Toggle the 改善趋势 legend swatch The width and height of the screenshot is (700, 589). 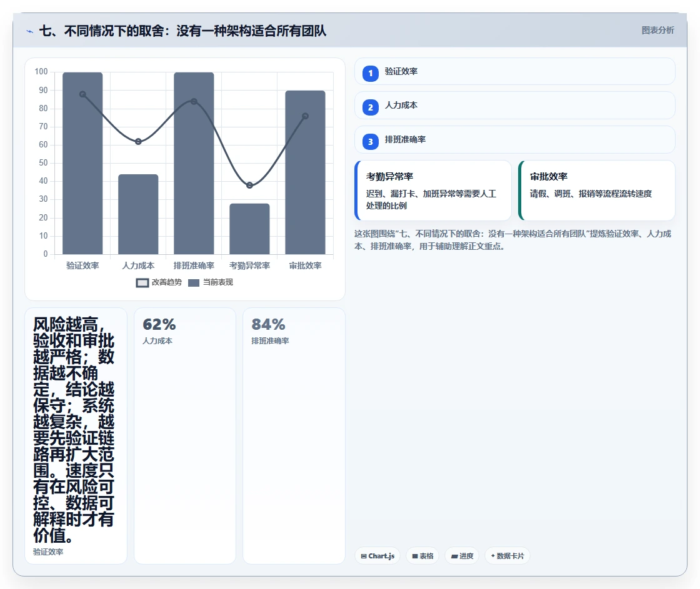pos(142,283)
